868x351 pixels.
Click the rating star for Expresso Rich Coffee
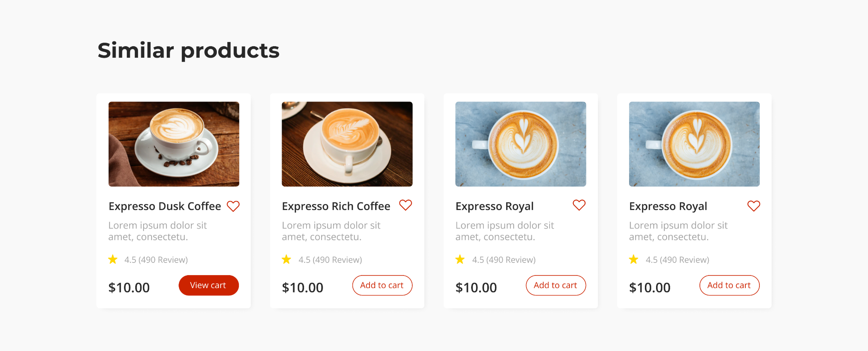(286, 259)
